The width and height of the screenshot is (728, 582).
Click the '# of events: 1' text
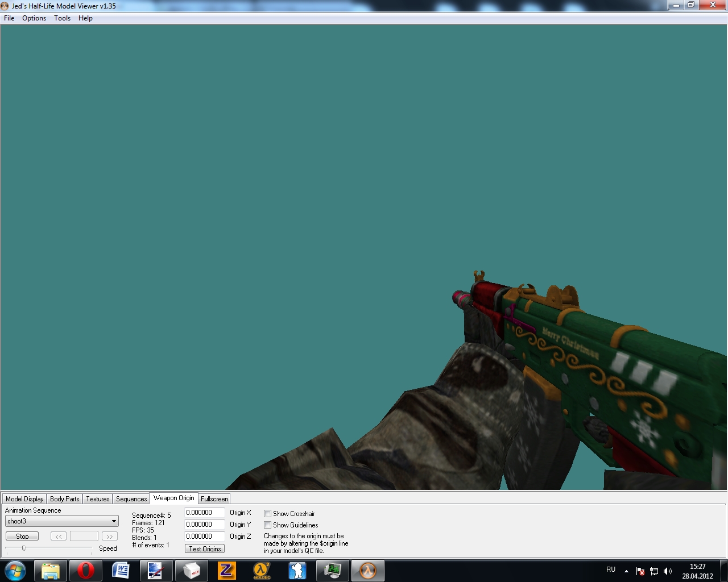coord(151,545)
